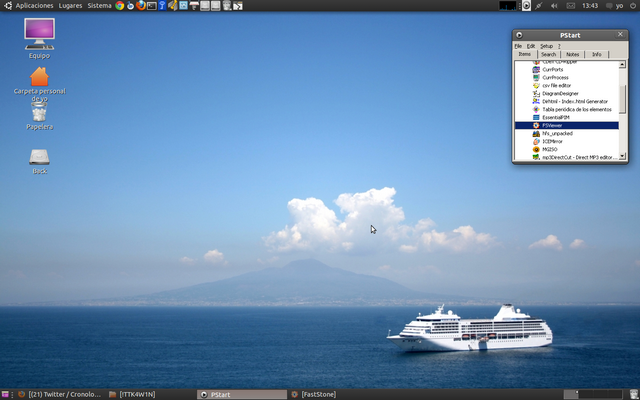The height and width of the screenshot is (400, 640).
Task: Select CurrPorts in the PStart list
Action: (x=554, y=69)
